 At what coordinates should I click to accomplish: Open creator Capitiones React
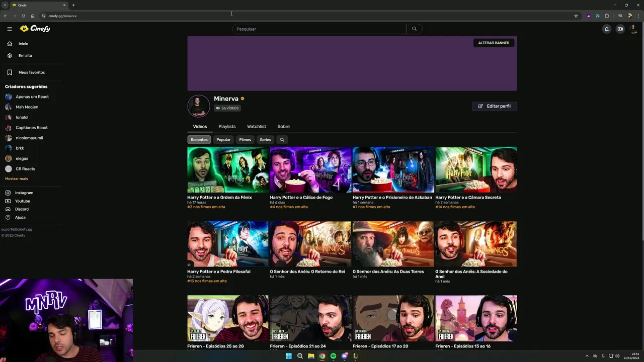point(31,128)
